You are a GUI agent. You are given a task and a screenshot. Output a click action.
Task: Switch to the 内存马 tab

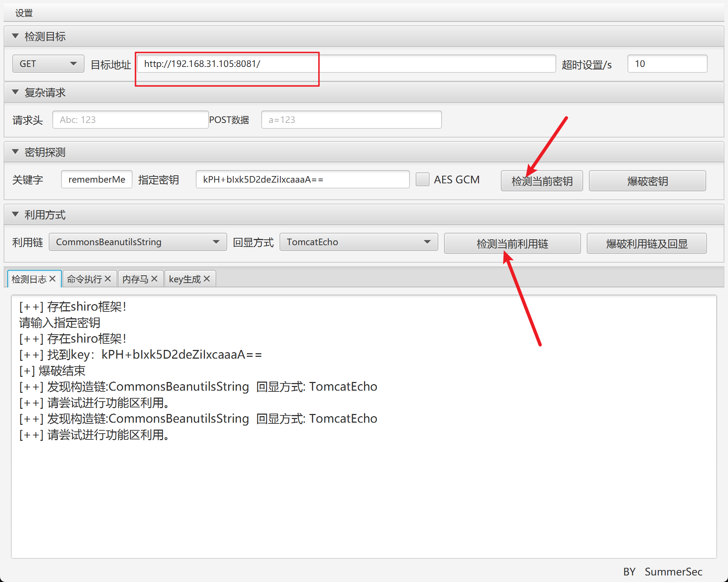pos(135,279)
